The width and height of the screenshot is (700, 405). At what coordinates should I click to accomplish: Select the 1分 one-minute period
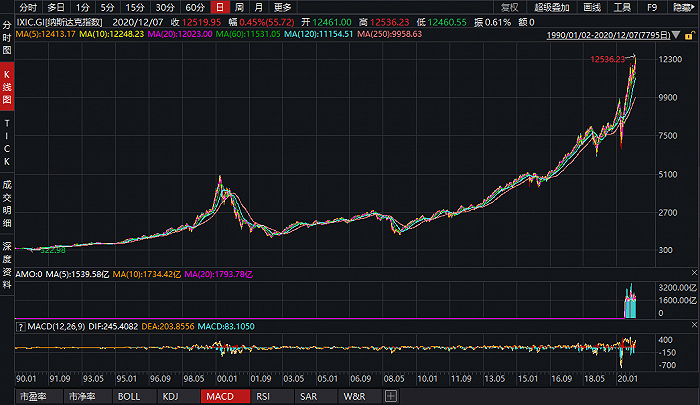(82, 7)
